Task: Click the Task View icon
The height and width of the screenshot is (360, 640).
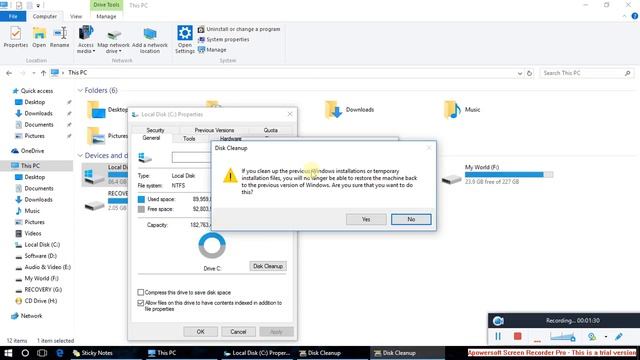Action: (42, 353)
